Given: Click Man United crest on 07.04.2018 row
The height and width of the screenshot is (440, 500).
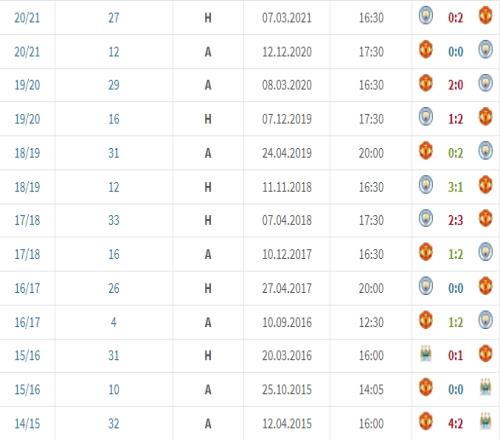Looking at the screenshot, I should [486, 218].
